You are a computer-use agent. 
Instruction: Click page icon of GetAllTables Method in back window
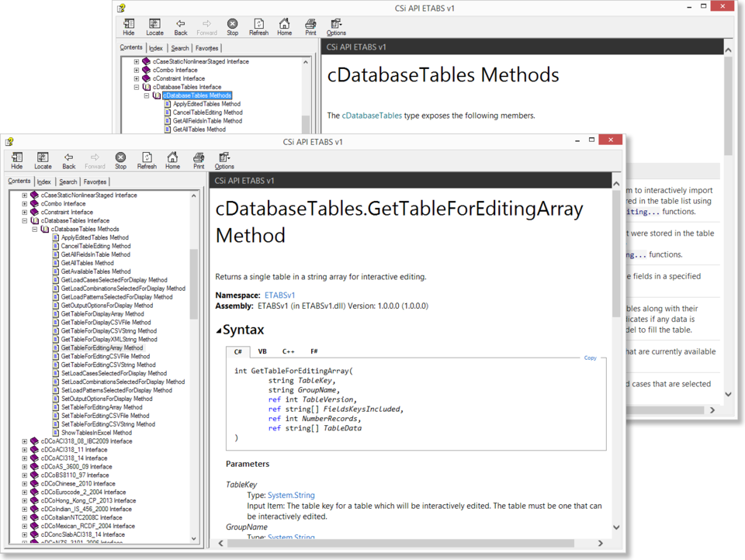click(x=168, y=130)
